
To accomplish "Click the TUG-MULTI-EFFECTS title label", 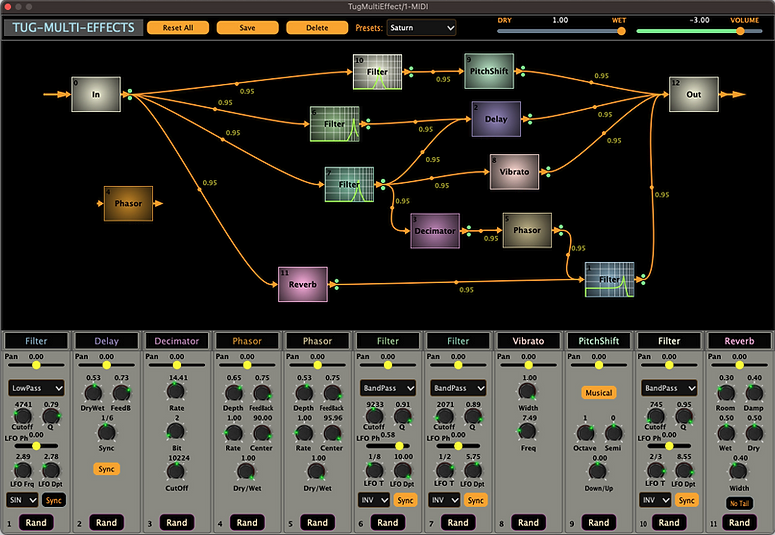I will [73, 28].
